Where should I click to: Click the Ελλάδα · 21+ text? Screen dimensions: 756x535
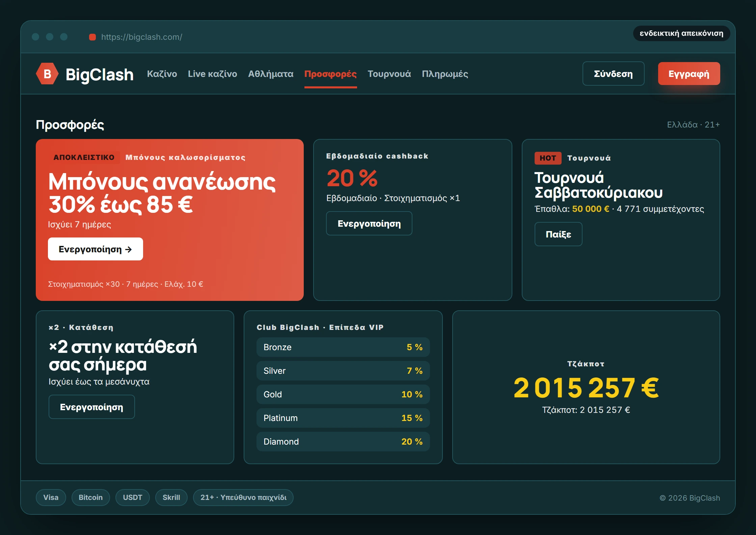[694, 125]
